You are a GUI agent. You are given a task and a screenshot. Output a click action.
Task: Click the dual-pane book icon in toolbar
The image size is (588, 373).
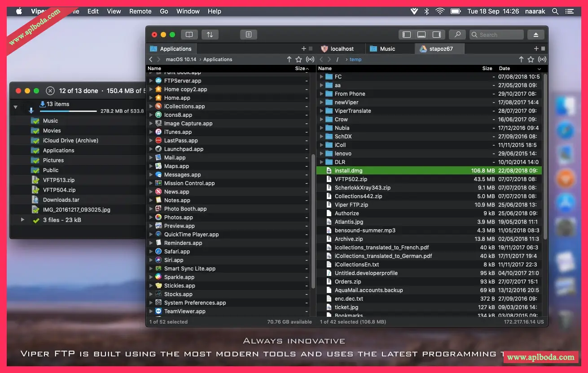pyautogui.click(x=189, y=35)
